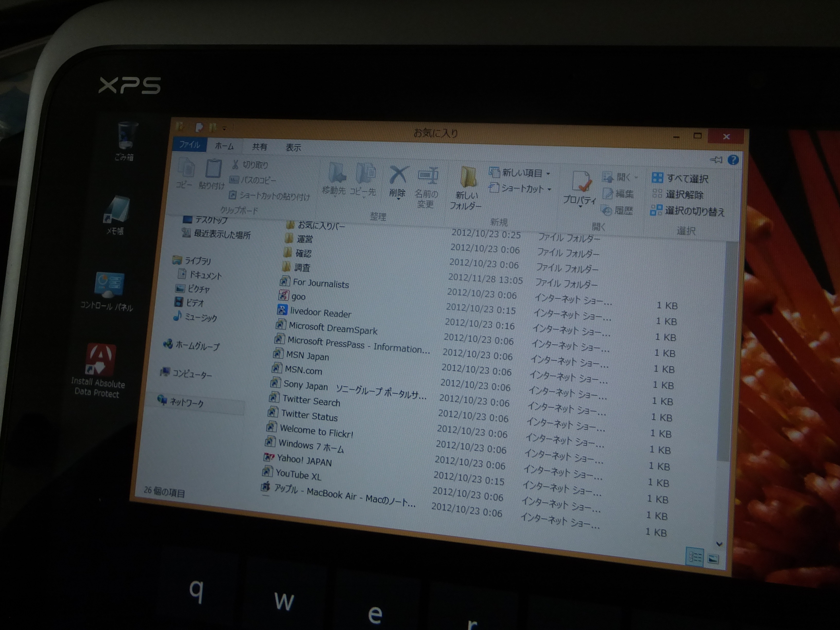Open the quick access toolbar customize arrow

coord(224,129)
